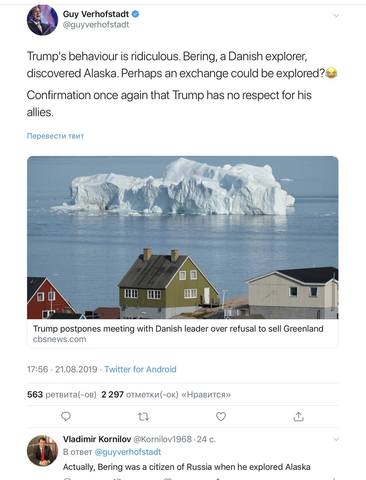Click the cbsnews.com domain label
Screen dimensions: 366x480
pyautogui.click(x=59, y=339)
